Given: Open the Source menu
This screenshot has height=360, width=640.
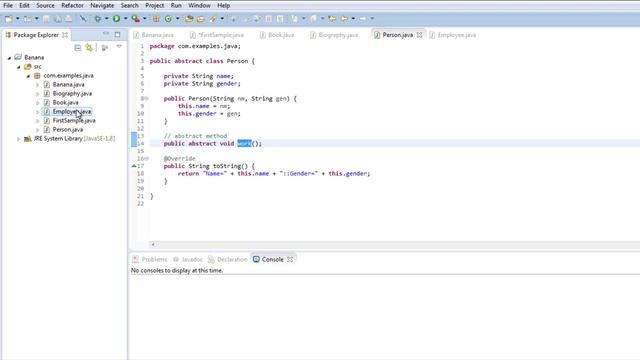Looking at the screenshot, I should (x=45, y=5).
